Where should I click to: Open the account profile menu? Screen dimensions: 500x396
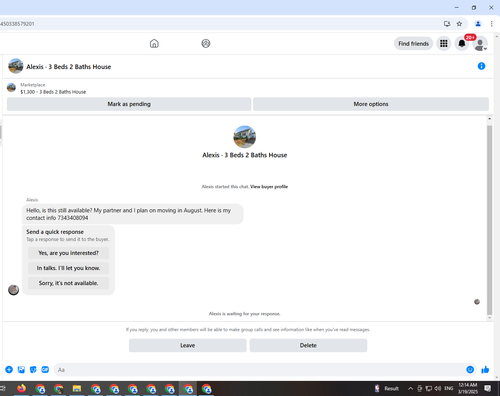click(480, 44)
